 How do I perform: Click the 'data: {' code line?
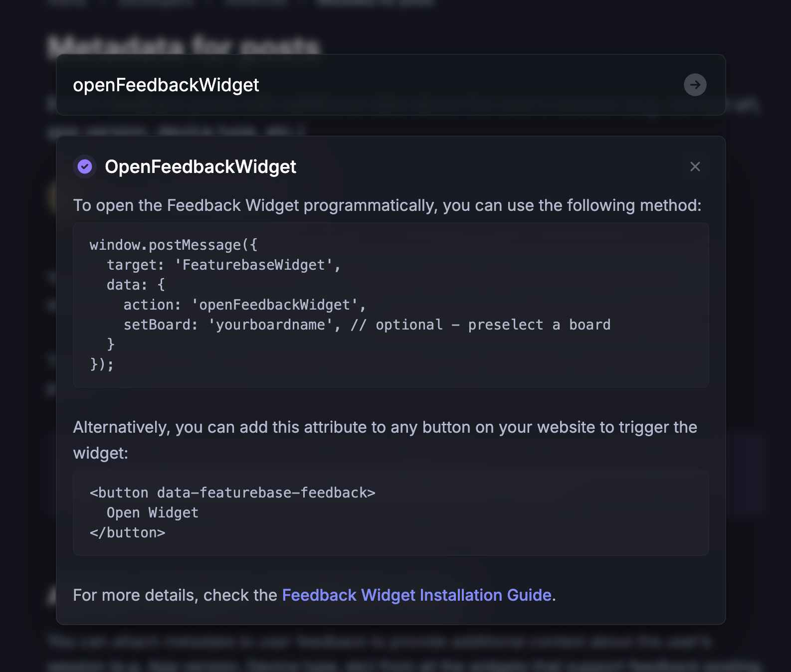tap(136, 285)
